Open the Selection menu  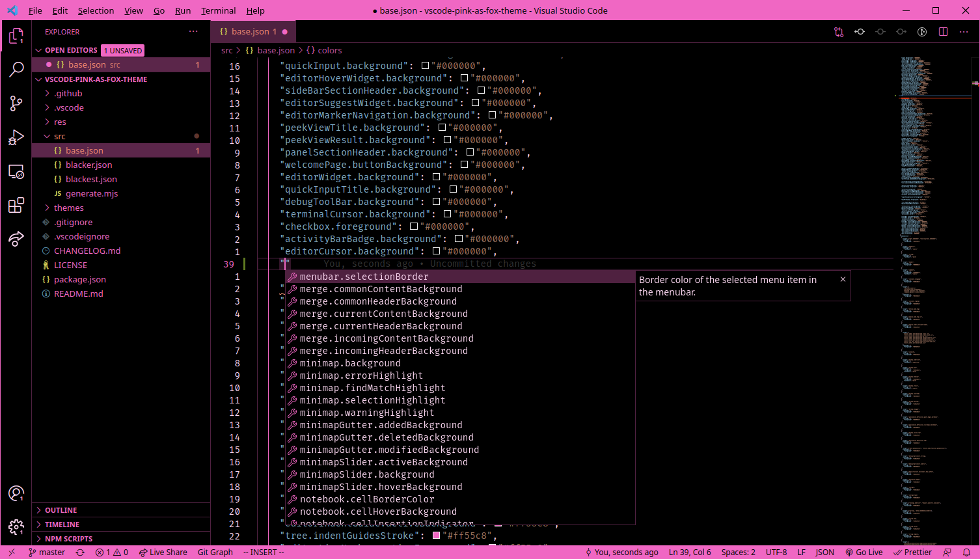coord(96,10)
